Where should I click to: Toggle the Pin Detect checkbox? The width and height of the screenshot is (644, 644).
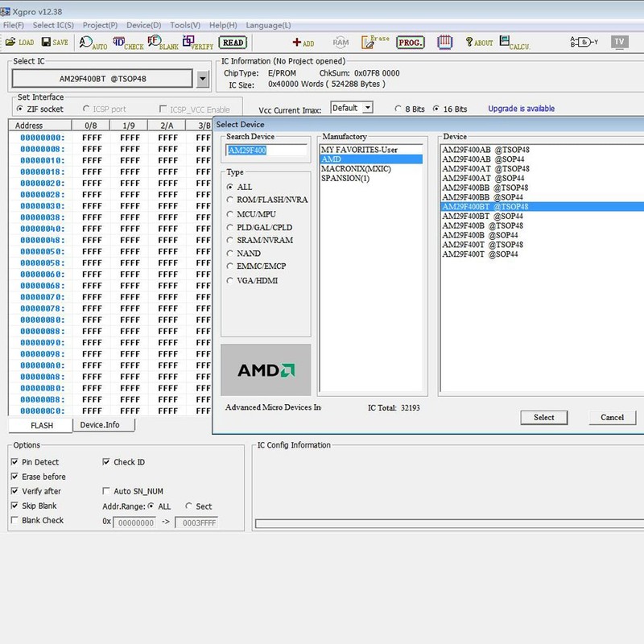click(14, 462)
